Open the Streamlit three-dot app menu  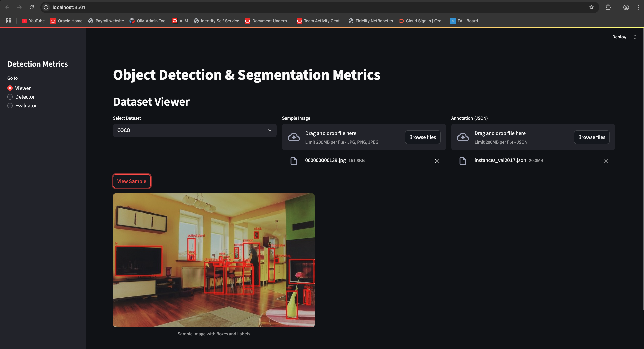click(x=635, y=37)
